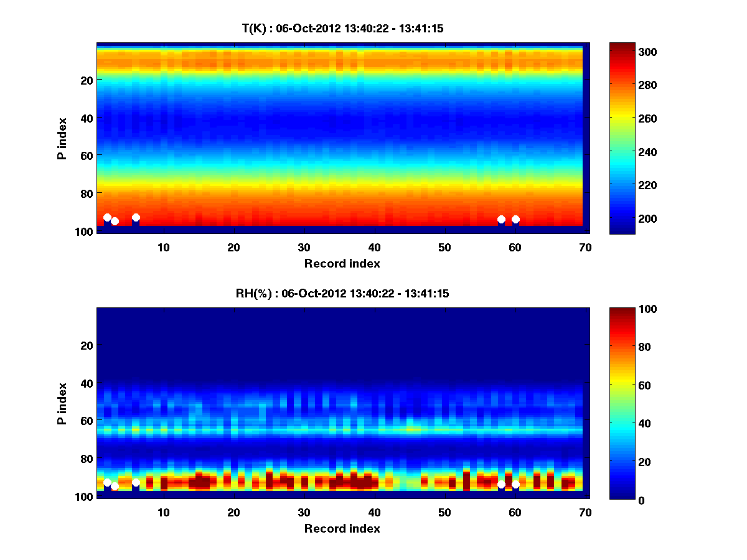Click the T(K) temperature plot title

[342, 28]
